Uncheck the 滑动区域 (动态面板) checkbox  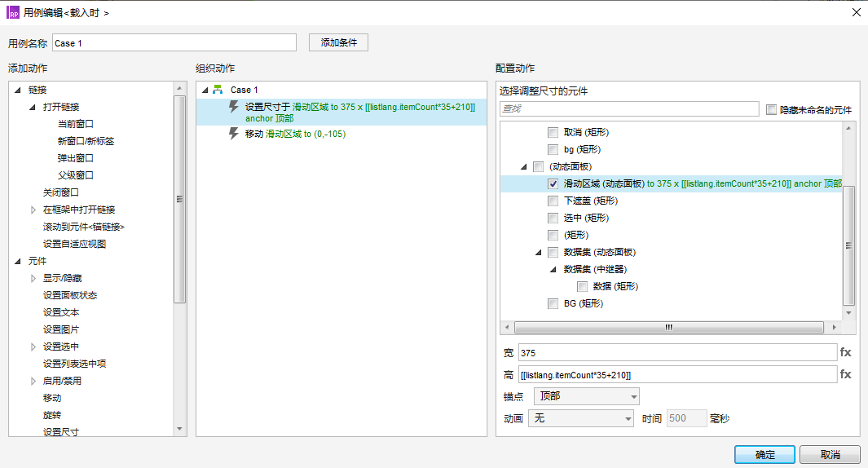point(553,184)
